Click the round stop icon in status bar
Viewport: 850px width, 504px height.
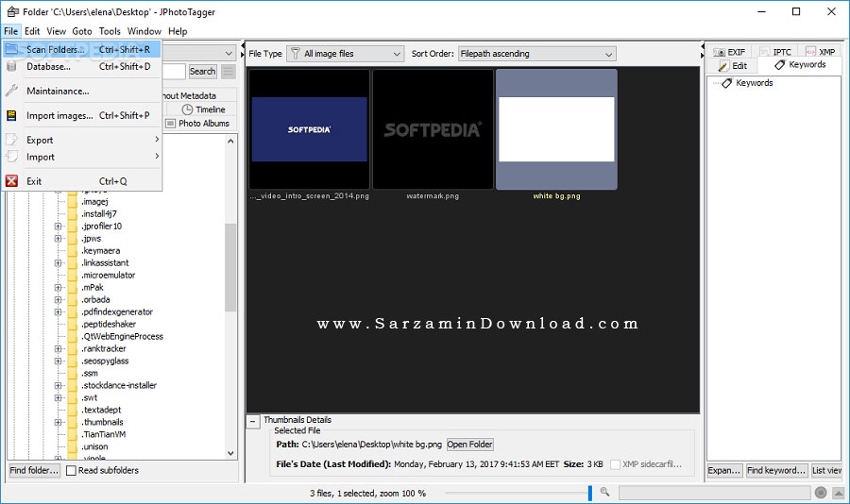coord(821,493)
